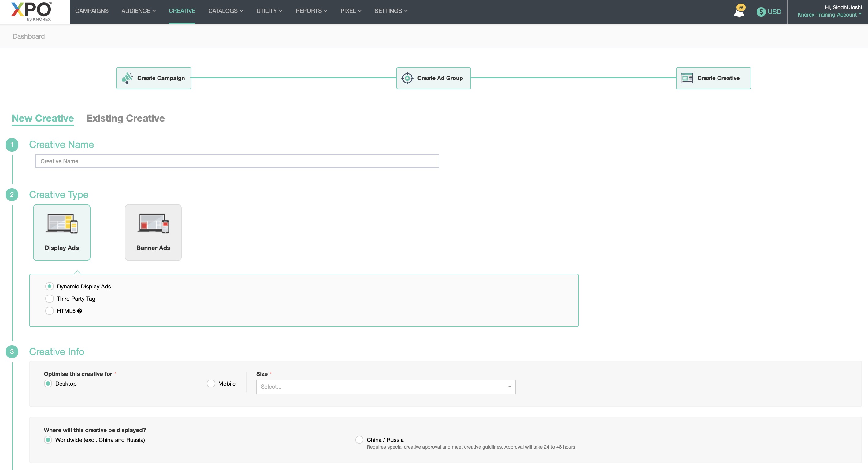Expand the Reports menu
Screen dimensions: 868x470
pos(311,11)
